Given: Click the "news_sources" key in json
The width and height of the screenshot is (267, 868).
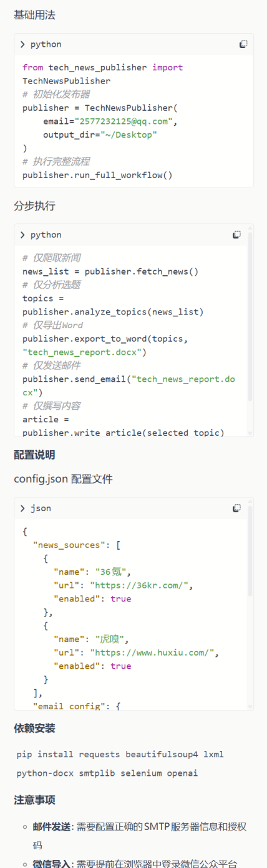Looking at the screenshot, I should coord(69,545).
